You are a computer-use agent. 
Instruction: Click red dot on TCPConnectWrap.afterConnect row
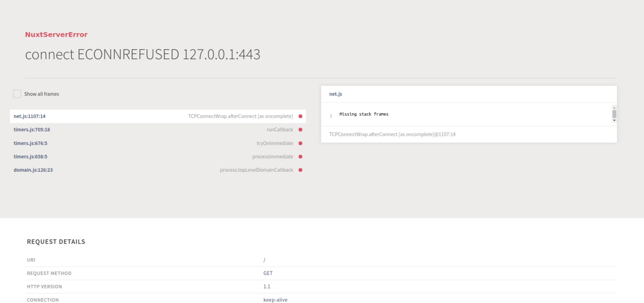coord(300,116)
